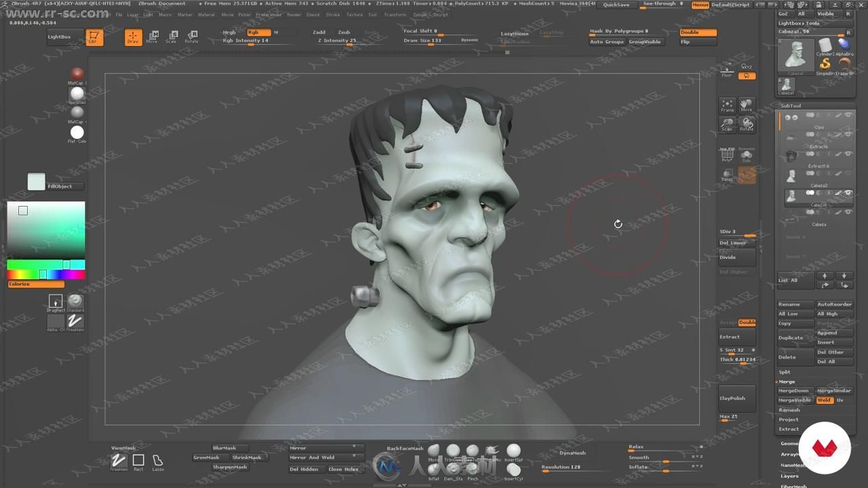This screenshot has height=488, width=868.
Task: Click the Divide button
Action: coord(736,258)
